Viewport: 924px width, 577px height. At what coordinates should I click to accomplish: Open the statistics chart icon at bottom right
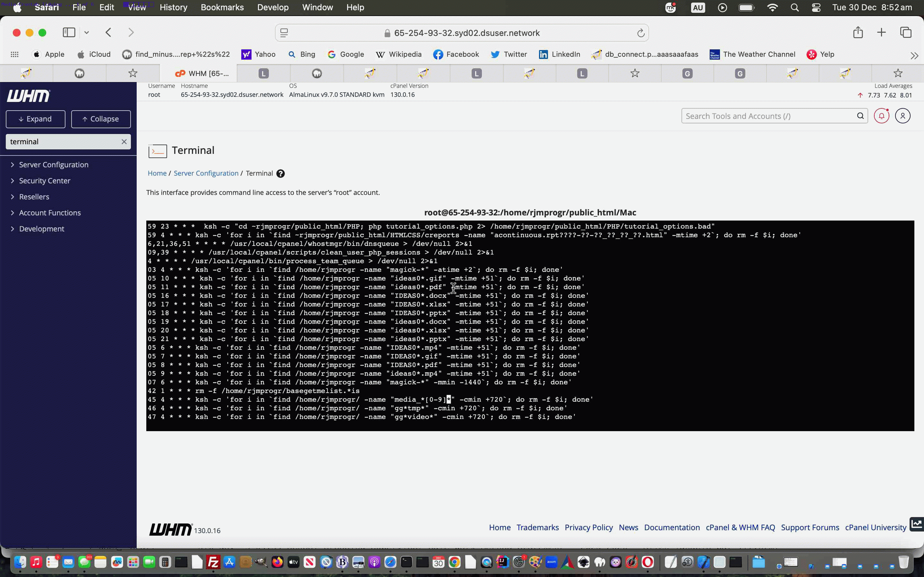pos(916,524)
